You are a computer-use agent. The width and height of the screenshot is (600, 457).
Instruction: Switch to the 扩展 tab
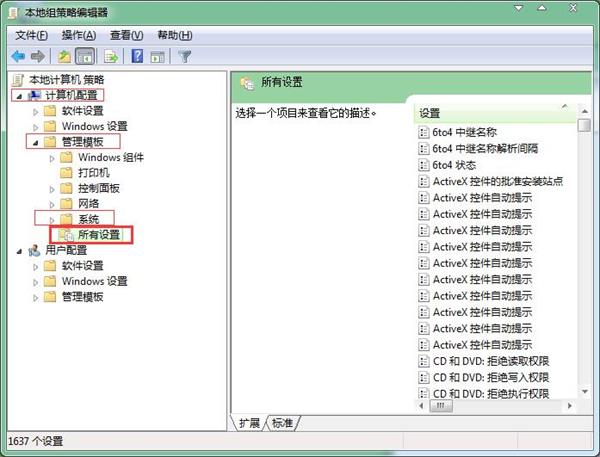point(249,423)
